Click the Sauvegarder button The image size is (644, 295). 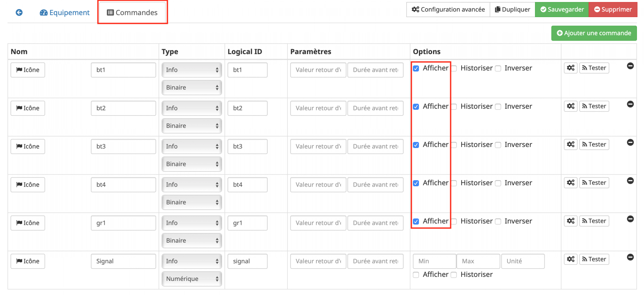coord(562,9)
